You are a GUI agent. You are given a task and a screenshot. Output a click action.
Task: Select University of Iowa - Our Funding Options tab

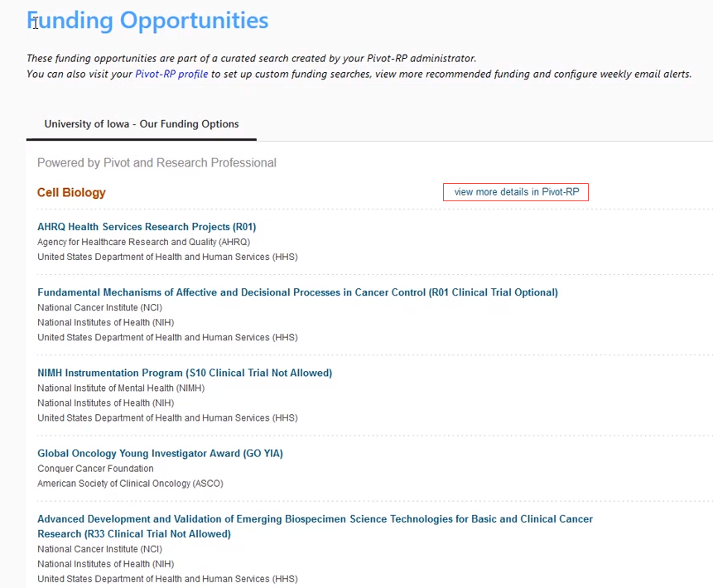click(x=142, y=124)
